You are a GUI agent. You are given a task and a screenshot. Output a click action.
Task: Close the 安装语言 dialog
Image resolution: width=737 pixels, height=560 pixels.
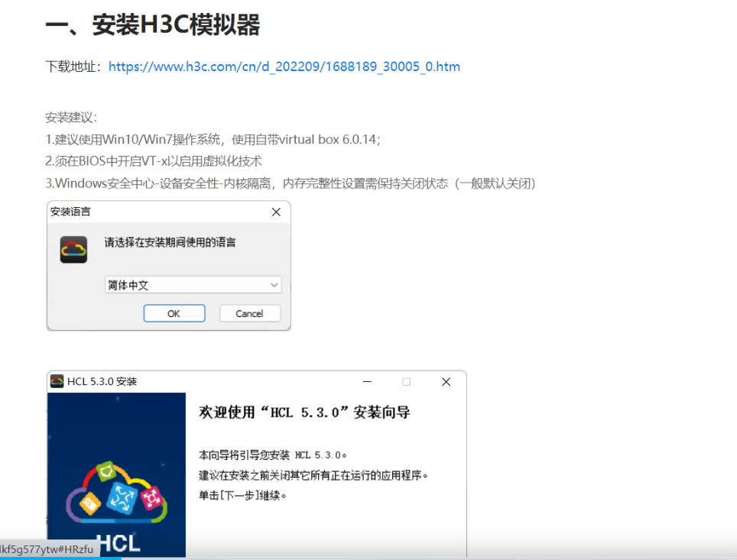click(x=276, y=212)
